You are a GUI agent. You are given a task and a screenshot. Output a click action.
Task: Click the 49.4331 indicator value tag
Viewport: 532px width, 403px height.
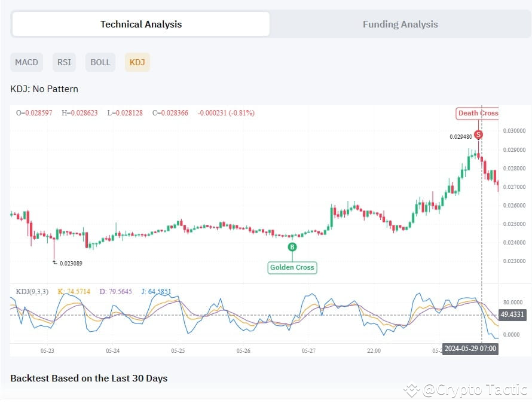tap(510, 315)
